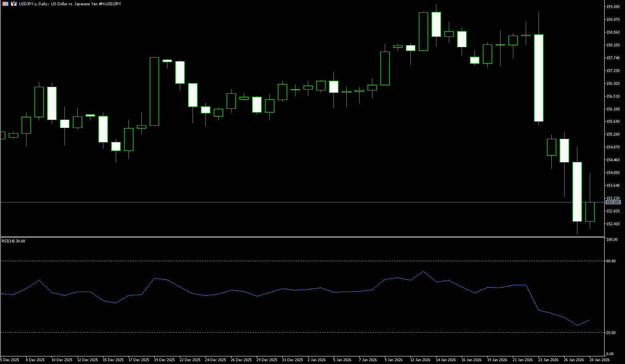The height and width of the screenshot is (364, 625).
Task: Select the RSI(14) indicator label
Action: [x=13, y=241]
